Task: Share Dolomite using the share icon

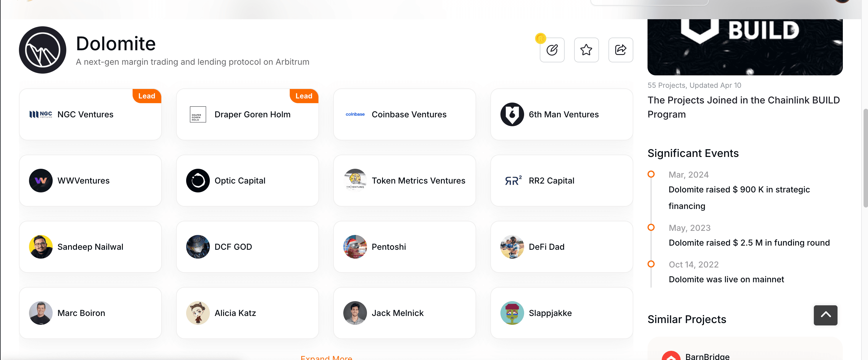Action: pyautogui.click(x=621, y=50)
